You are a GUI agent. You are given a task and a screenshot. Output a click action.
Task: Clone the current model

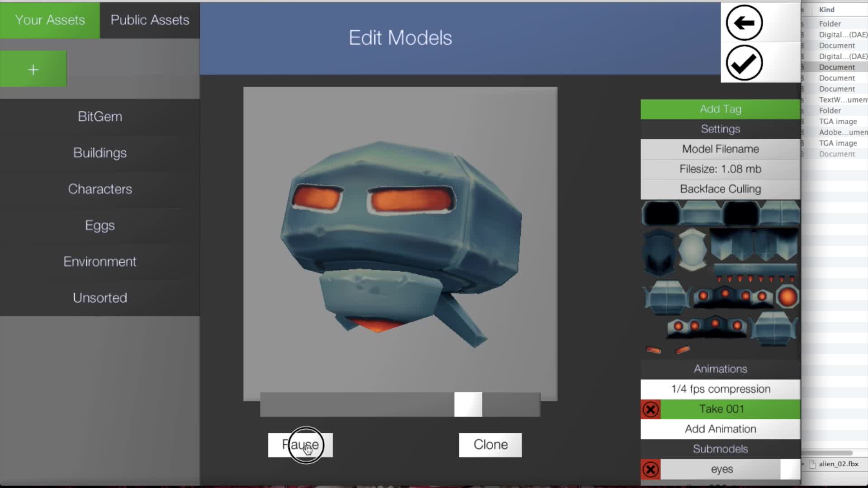pos(490,445)
